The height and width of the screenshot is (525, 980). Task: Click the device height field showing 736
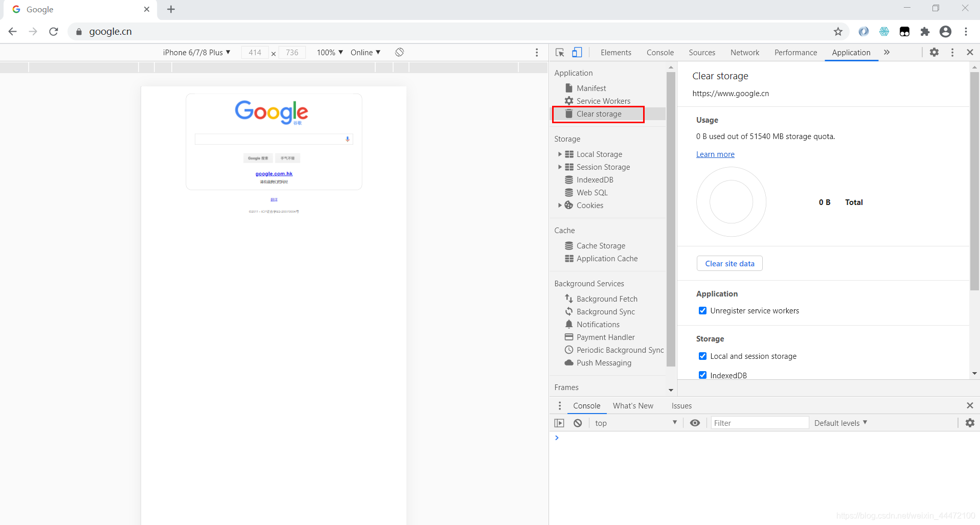(292, 52)
